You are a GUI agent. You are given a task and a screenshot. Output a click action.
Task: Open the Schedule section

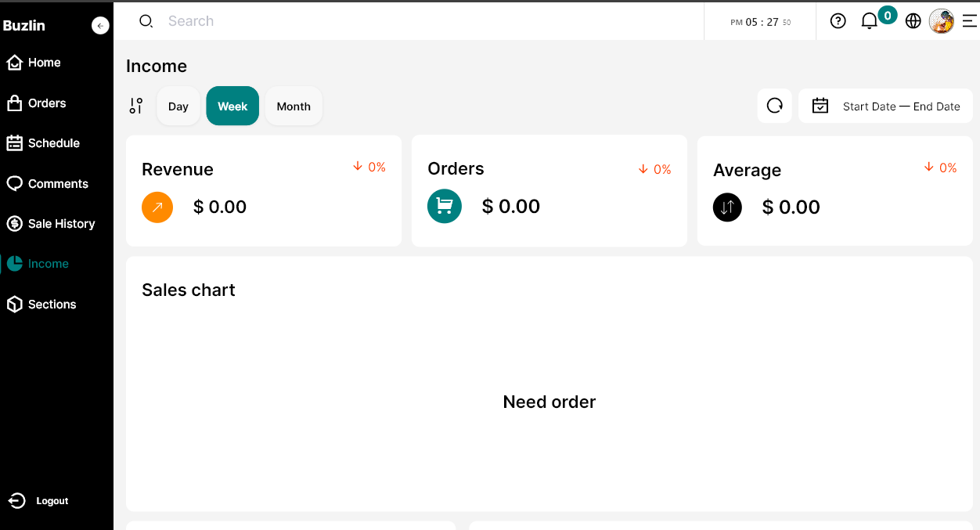click(53, 143)
